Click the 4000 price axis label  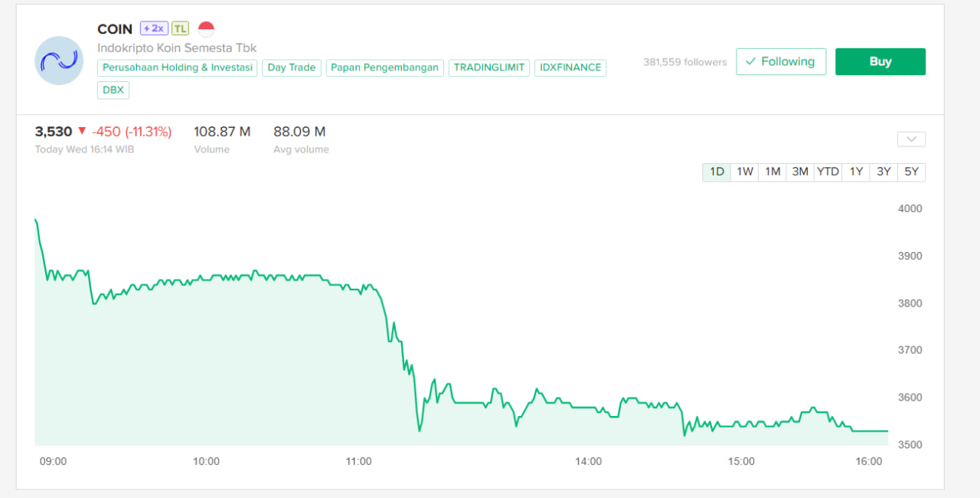tap(910, 208)
